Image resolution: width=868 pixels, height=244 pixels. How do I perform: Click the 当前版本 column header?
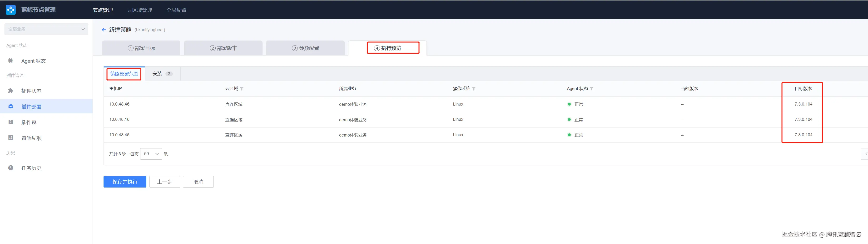[x=689, y=89]
